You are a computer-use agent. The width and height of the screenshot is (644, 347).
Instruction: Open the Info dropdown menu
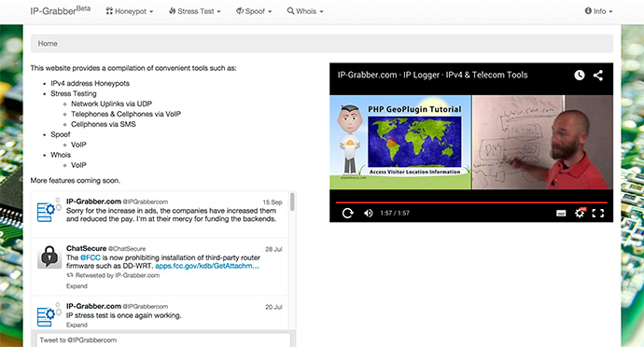pos(599,11)
